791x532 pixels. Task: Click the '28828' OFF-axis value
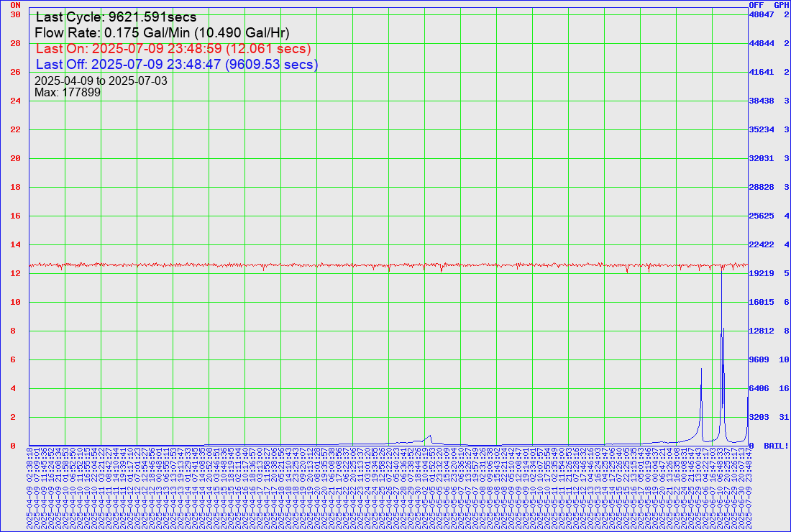click(x=762, y=187)
